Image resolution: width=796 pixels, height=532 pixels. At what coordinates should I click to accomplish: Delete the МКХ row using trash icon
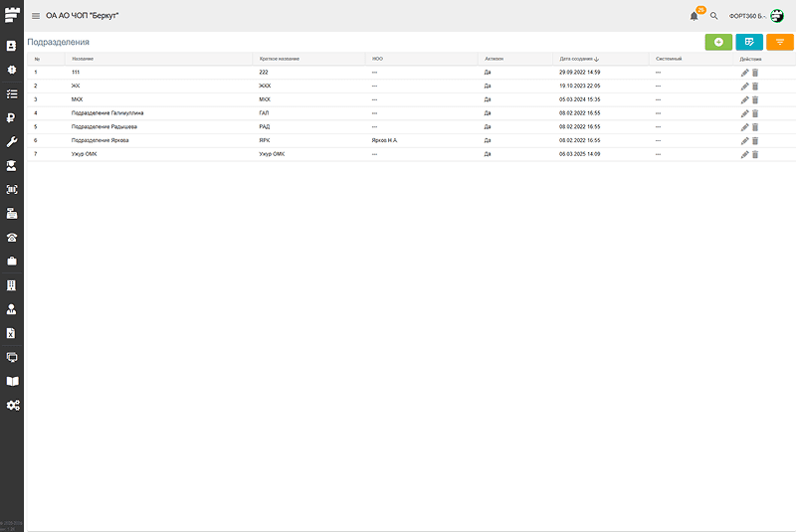click(755, 100)
